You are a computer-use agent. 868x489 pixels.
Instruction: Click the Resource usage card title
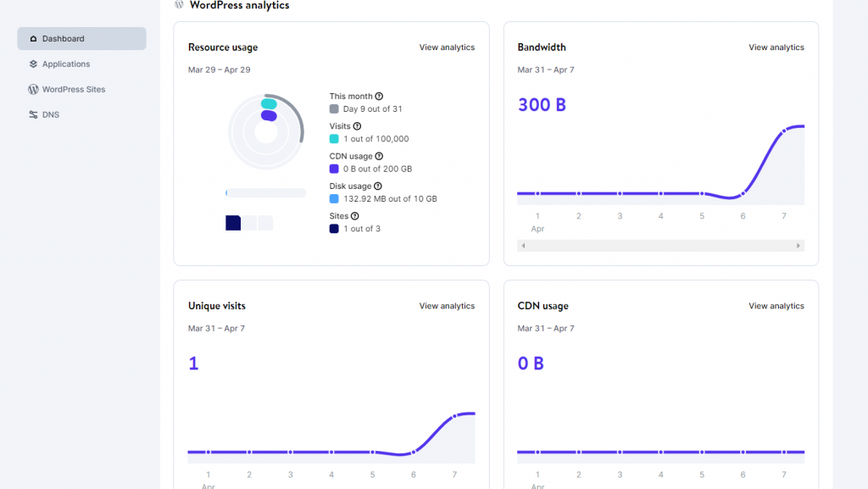[223, 47]
